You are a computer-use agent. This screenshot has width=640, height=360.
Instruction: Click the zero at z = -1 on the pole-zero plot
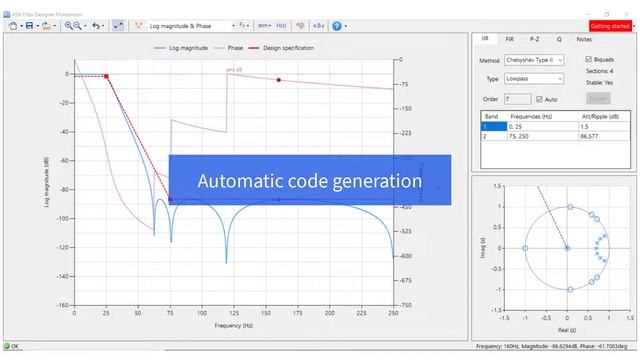point(525,248)
